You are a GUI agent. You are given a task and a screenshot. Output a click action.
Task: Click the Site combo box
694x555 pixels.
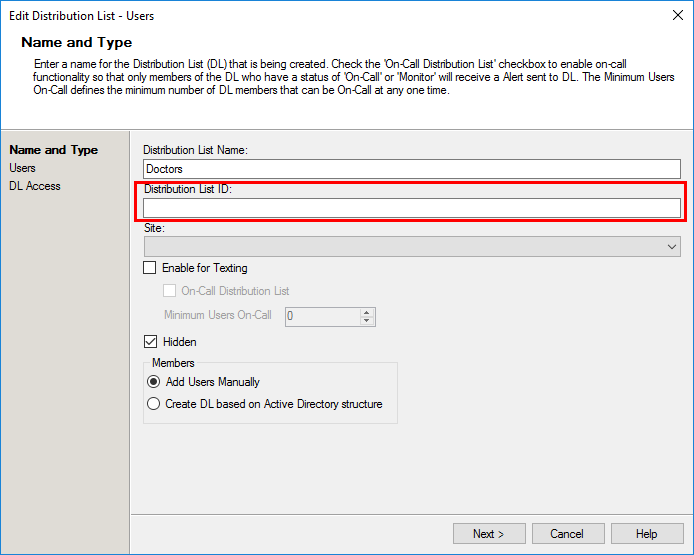point(412,247)
